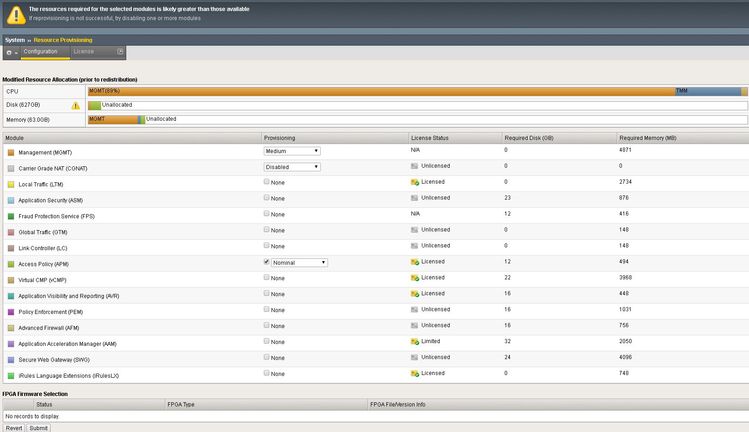Click the Secure Web Gateway unlicensed status icon
The image size is (749, 432).
(414, 357)
